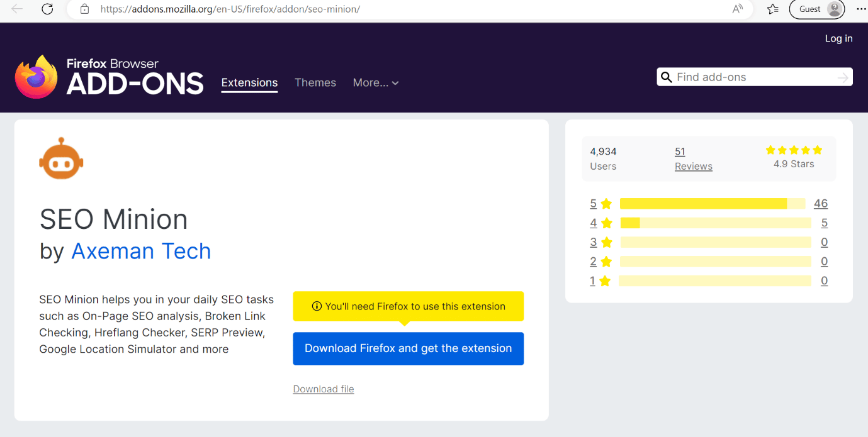Click the Find add-ons search field
The image size is (868, 437).
(x=754, y=77)
